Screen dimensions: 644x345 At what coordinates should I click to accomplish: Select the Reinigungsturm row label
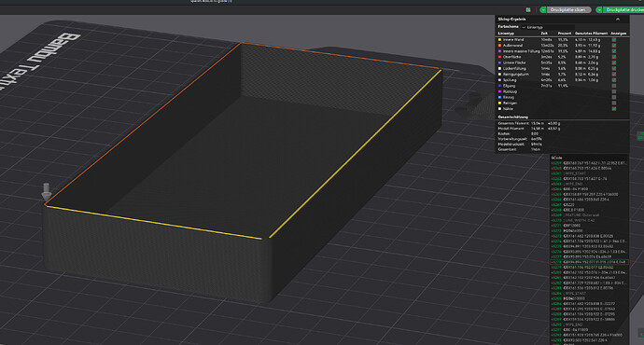pyautogui.click(x=516, y=75)
